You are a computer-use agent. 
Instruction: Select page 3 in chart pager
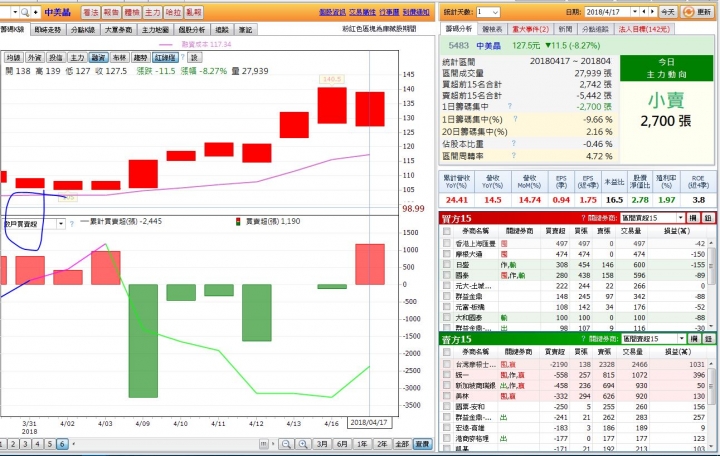pyautogui.click(x=26, y=444)
